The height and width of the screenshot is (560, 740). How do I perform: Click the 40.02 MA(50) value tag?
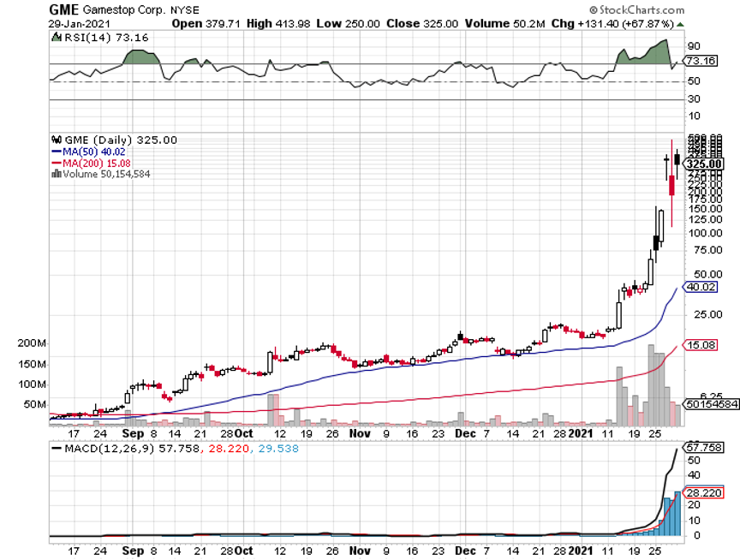(701, 288)
